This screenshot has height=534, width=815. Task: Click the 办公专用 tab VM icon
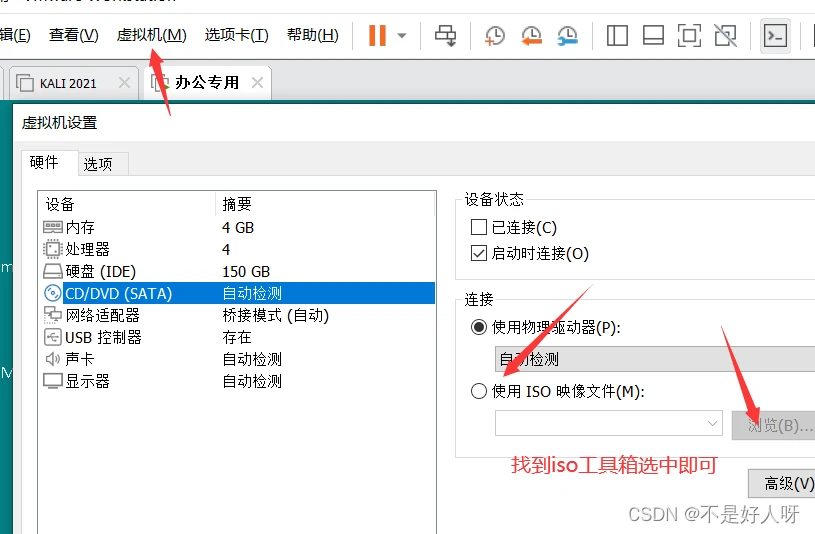pyautogui.click(x=160, y=83)
